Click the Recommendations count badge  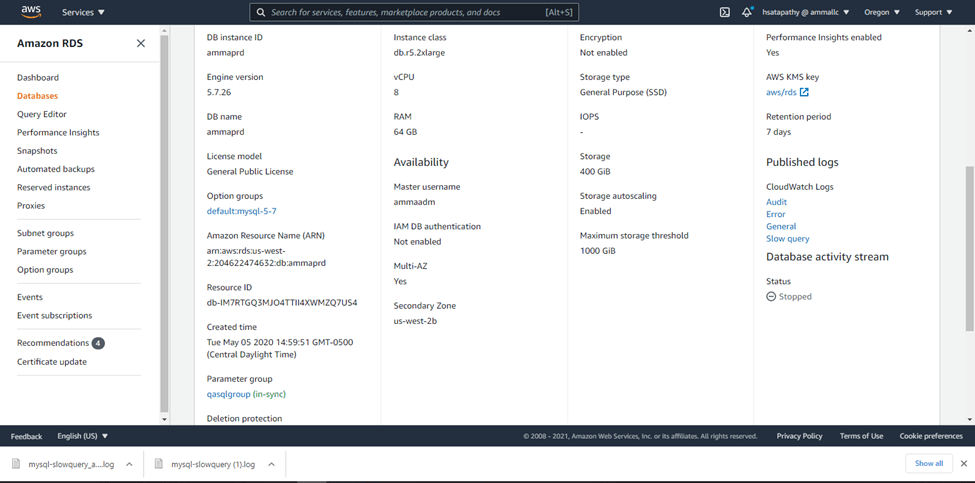coord(98,343)
